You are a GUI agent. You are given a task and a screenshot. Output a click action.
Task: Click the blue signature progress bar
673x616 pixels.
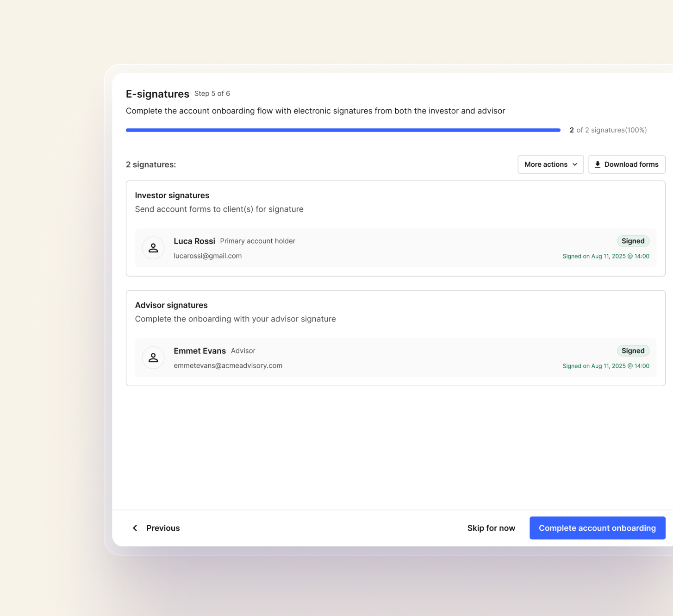click(343, 130)
